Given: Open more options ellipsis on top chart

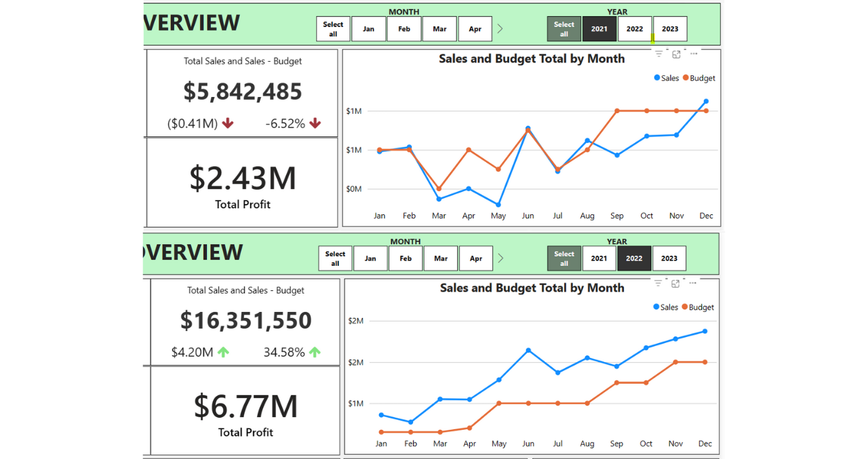Looking at the screenshot, I should tap(694, 54).
